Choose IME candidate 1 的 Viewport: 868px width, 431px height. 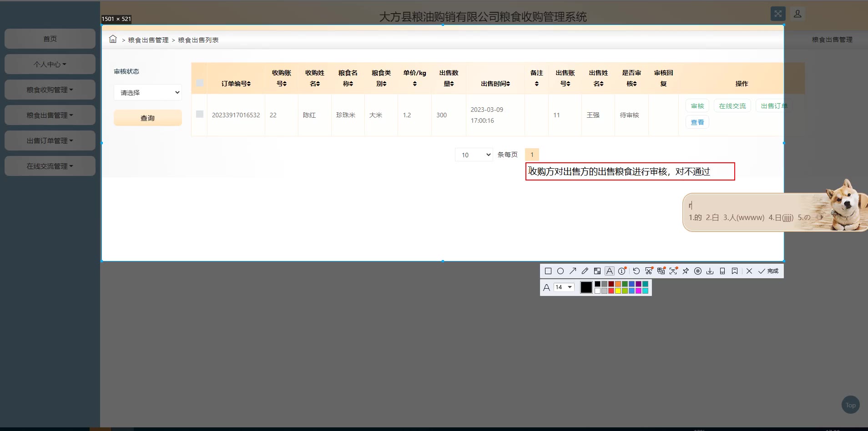tap(695, 217)
